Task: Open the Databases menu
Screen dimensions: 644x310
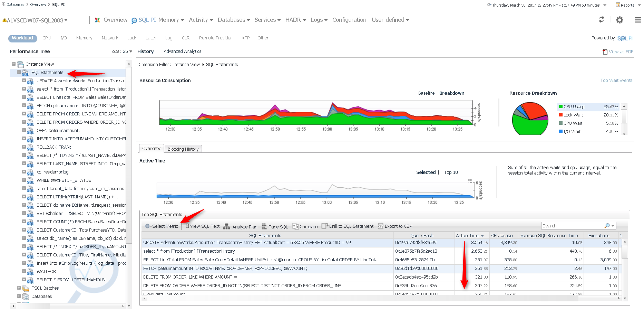Action: (x=233, y=20)
